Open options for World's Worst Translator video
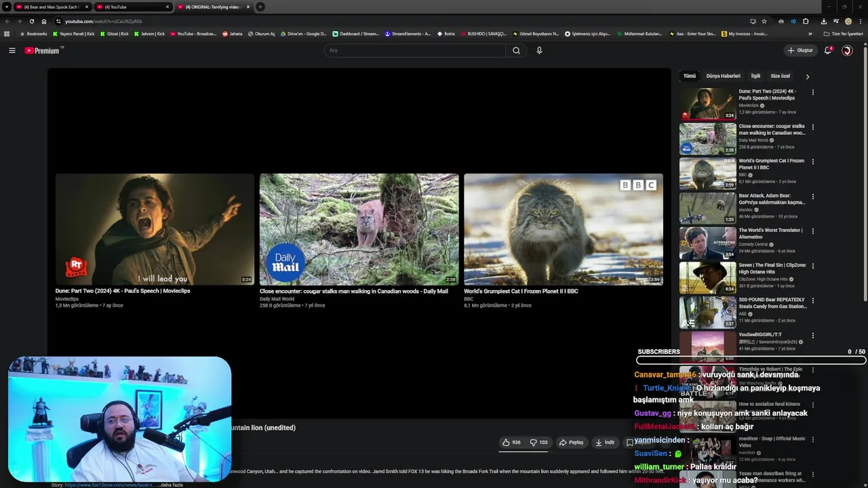 pos(813,231)
